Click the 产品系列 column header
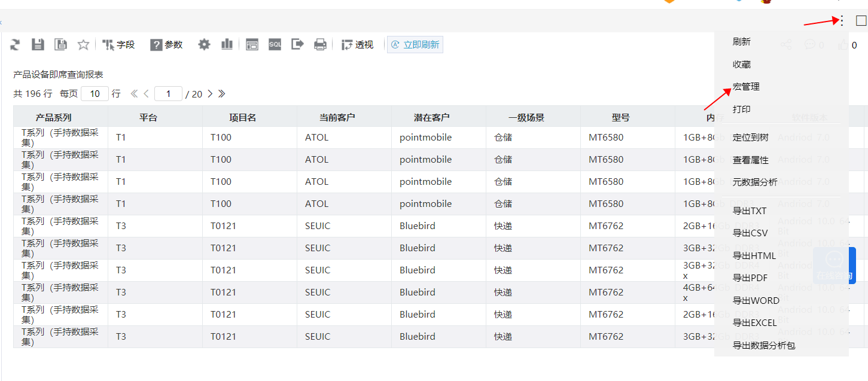 point(60,117)
